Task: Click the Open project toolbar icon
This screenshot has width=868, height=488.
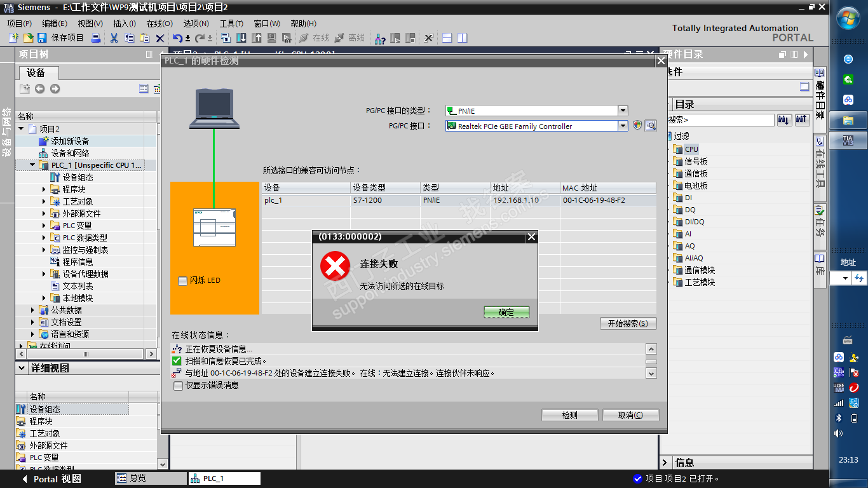Action: pos(28,38)
